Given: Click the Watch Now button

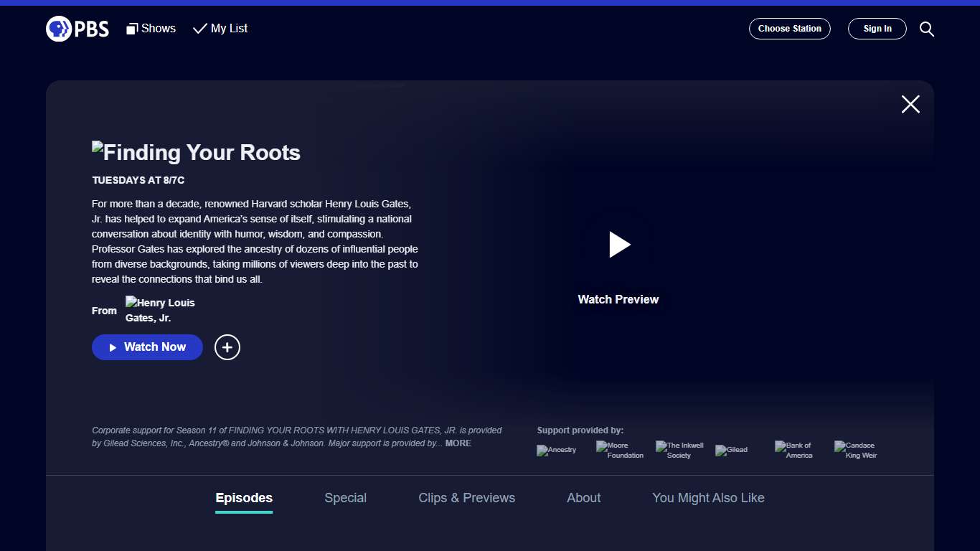Looking at the screenshot, I should click(x=147, y=347).
